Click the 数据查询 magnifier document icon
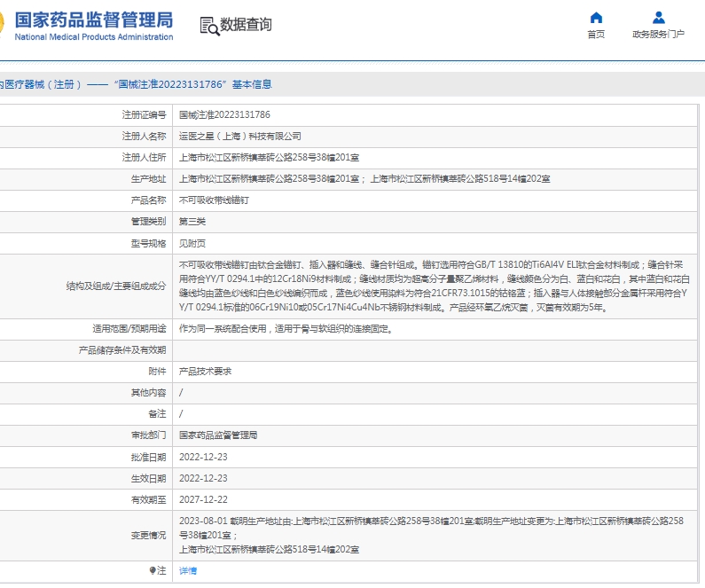This screenshot has height=588, width=705. (x=209, y=26)
